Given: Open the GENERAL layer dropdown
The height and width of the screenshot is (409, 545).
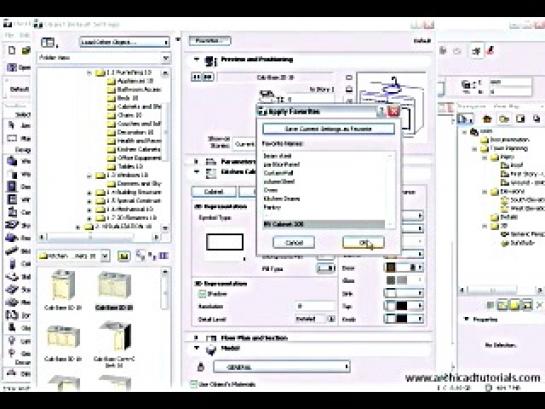Looking at the screenshot, I should pos(282,367).
